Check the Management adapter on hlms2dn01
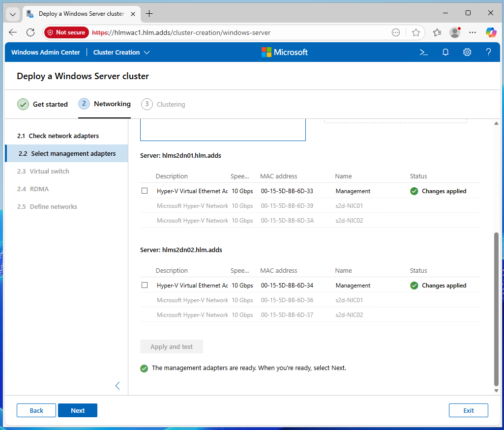The image size is (504, 430). point(145,191)
